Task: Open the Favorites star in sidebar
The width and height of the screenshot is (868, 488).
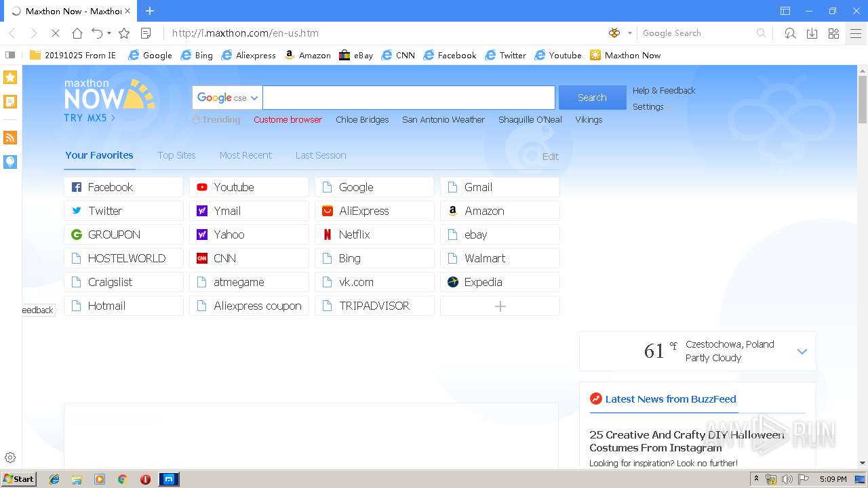Action: pos(10,77)
